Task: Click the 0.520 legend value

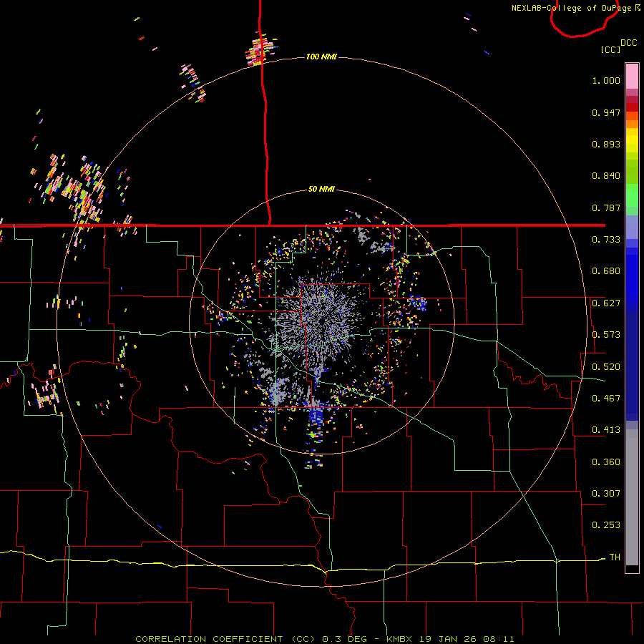Action: click(x=606, y=367)
